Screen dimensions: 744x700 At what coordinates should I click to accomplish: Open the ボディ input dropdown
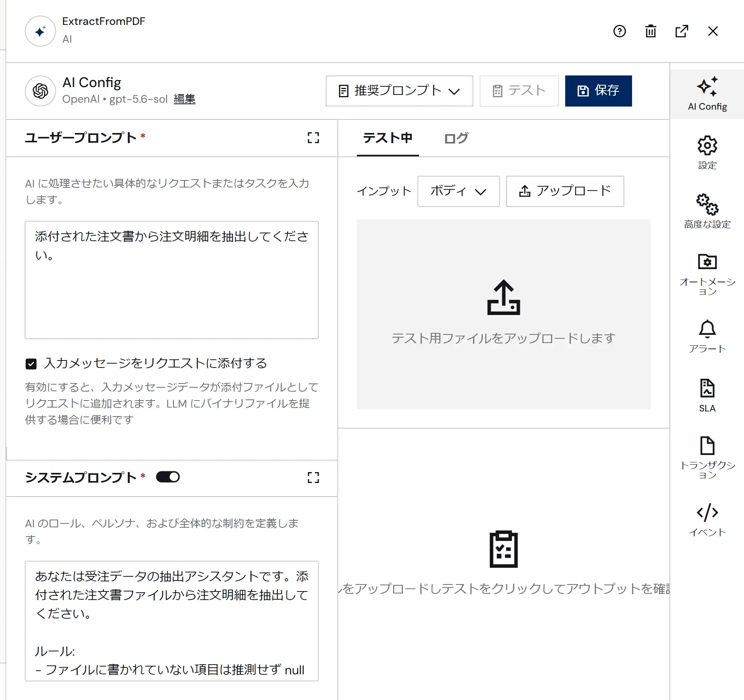pyautogui.click(x=458, y=191)
